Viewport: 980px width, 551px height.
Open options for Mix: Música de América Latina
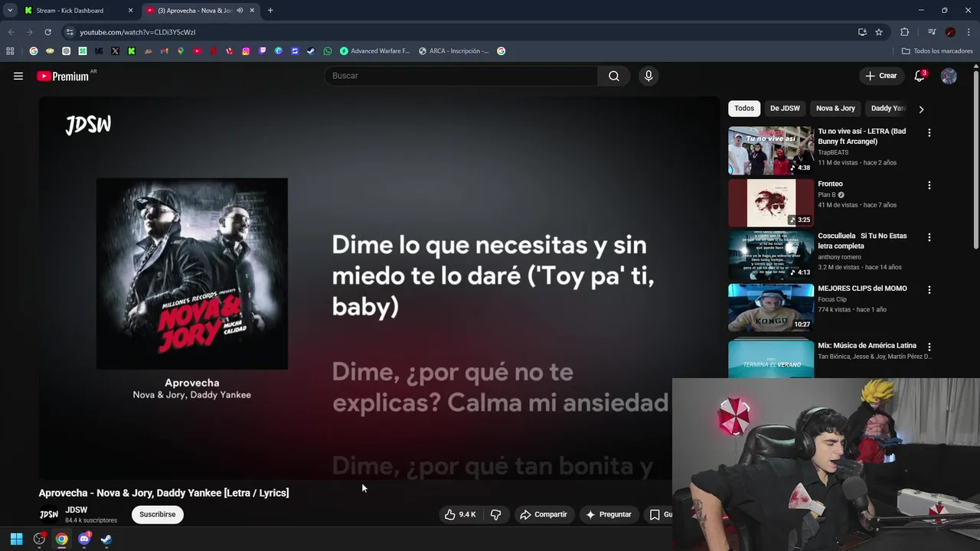point(929,347)
